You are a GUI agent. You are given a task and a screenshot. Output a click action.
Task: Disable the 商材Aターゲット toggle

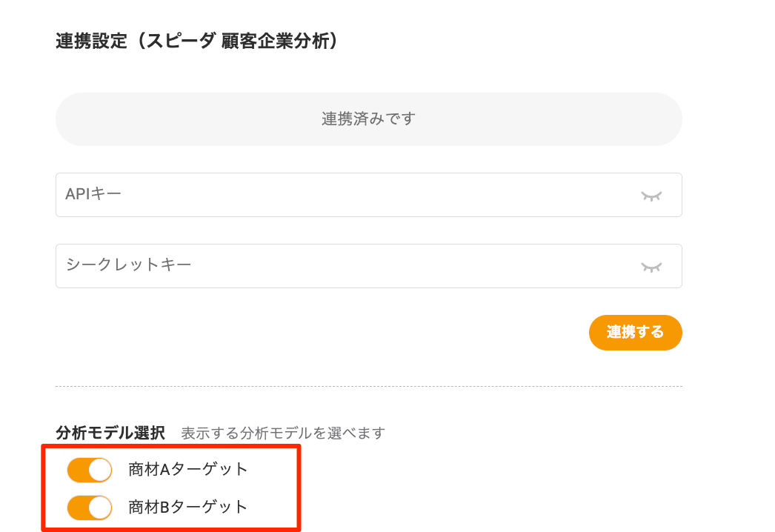(90, 470)
